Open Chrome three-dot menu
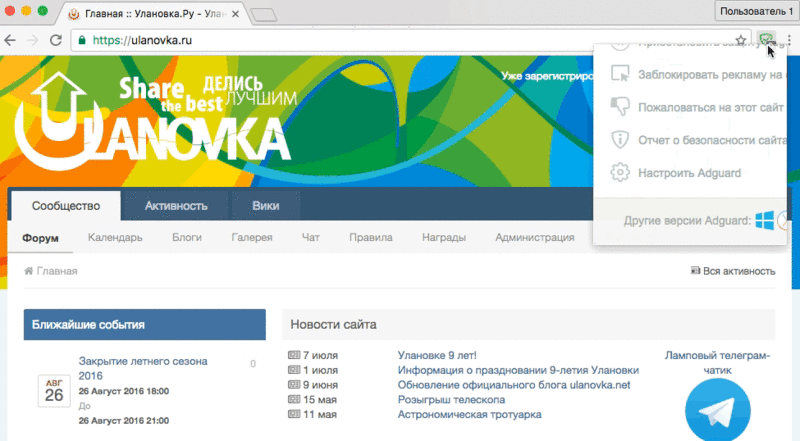Screen dimensions: 800x441 (x=788, y=40)
